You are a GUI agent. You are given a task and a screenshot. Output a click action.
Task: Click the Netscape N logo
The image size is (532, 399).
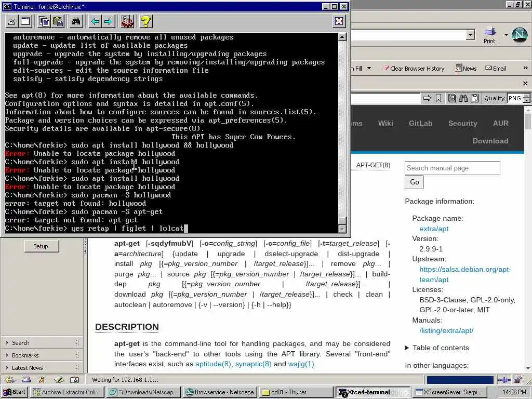pos(520,35)
